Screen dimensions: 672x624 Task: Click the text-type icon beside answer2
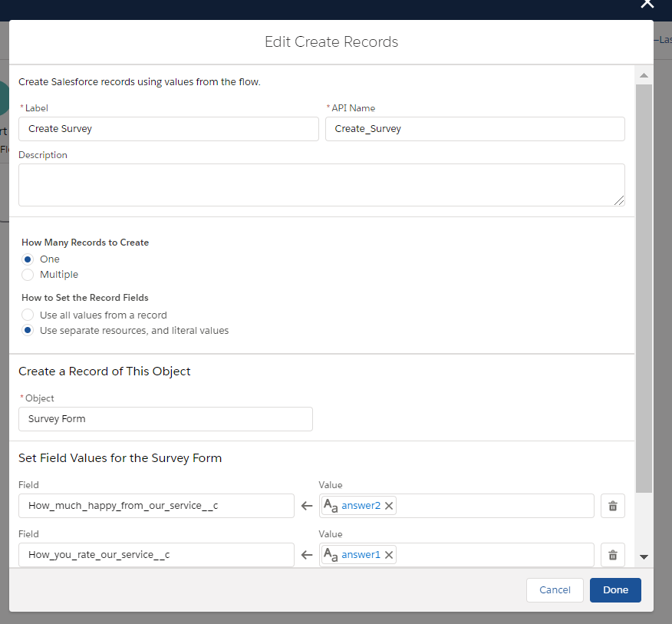[331, 506]
